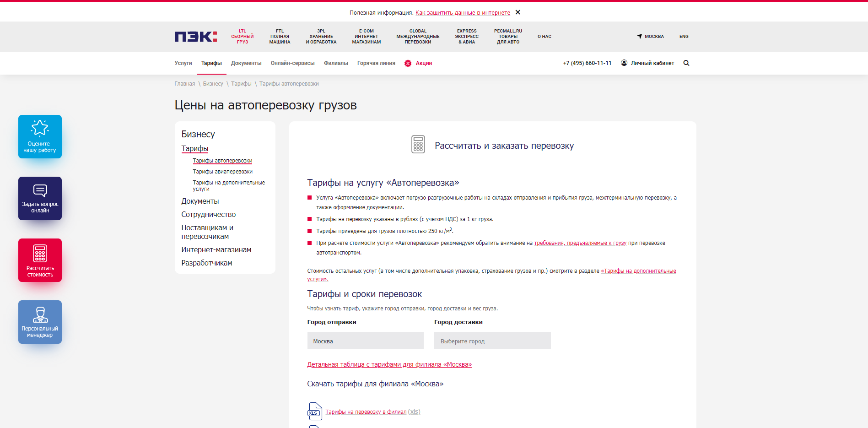Screen dimensions: 868x428
Task: Open Документы in sidebar menu
Action: pos(200,201)
